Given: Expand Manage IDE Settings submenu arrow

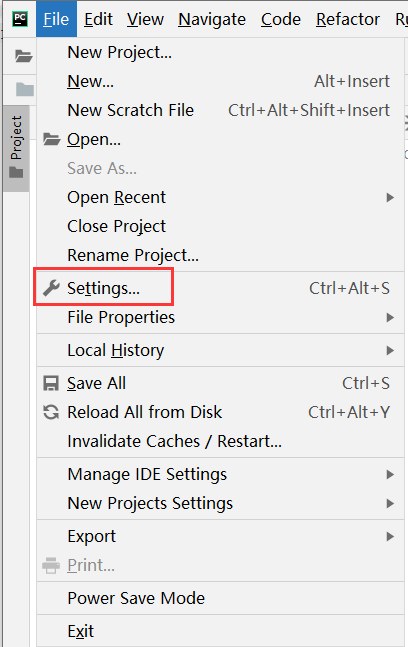Looking at the screenshot, I should [390, 475].
